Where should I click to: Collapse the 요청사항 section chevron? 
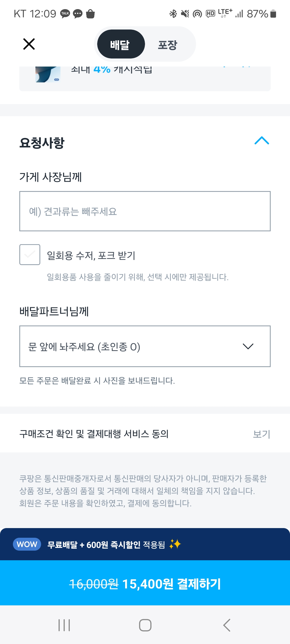click(x=262, y=141)
